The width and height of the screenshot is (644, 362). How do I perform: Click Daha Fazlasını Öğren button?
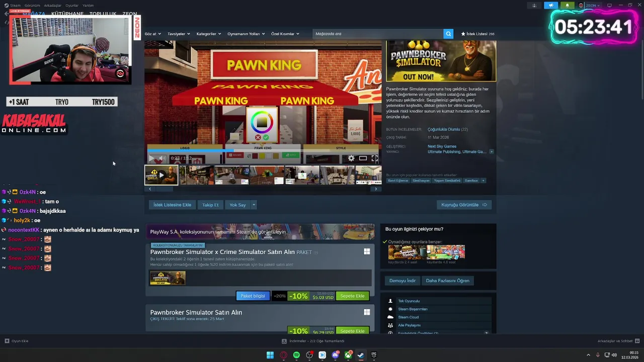tap(447, 281)
